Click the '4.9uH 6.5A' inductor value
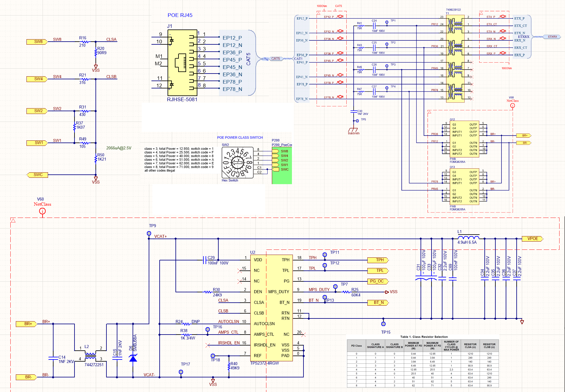565x392 pixels. click(x=467, y=242)
